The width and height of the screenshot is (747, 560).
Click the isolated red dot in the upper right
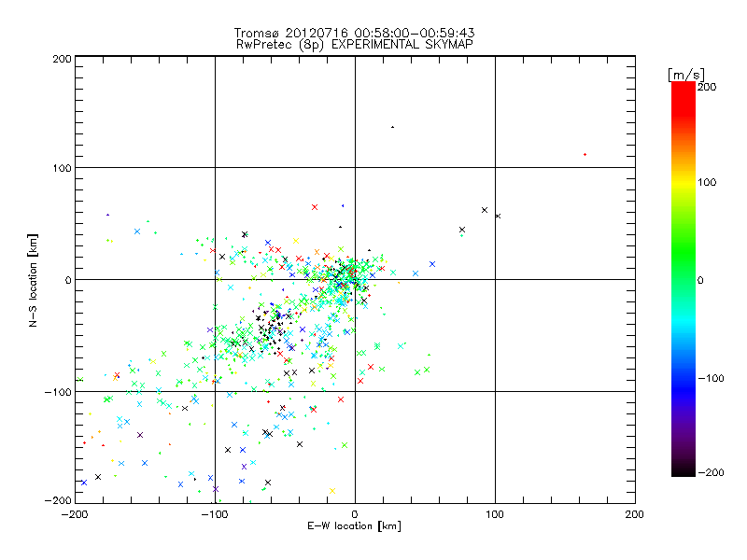pyautogui.click(x=585, y=155)
